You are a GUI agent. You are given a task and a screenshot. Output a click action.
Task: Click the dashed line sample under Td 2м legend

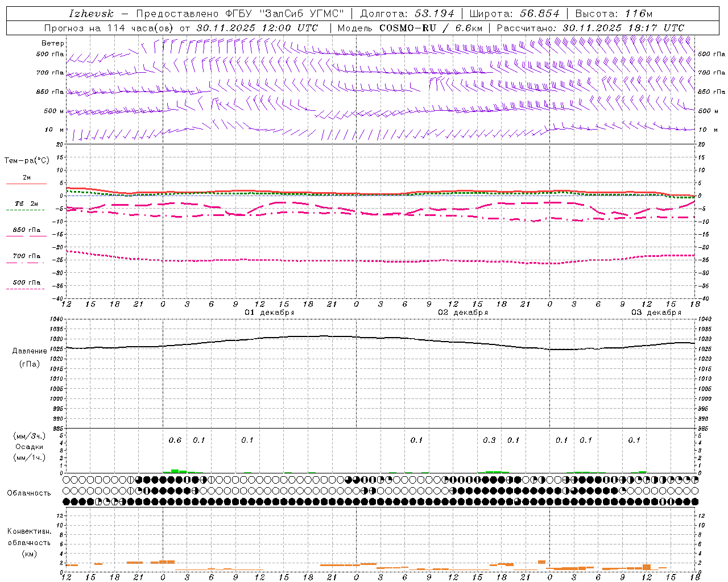[x=25, y=210]
